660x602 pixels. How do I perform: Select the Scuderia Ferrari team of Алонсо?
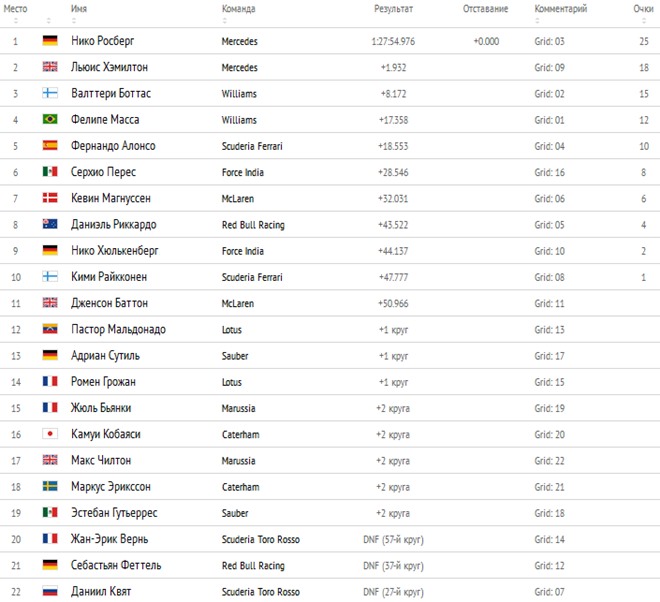tap(252, 146)
